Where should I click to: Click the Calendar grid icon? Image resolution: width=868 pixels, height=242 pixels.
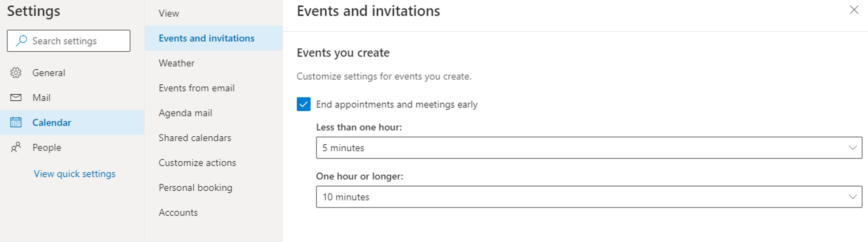[x=16, y=123]
